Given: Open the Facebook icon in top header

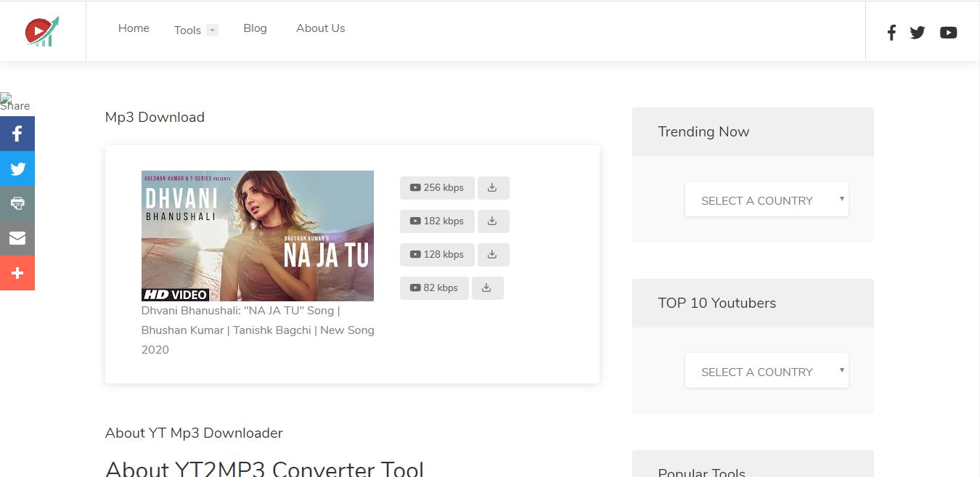Looking at the screenshot, I should (x=891, y=33).
